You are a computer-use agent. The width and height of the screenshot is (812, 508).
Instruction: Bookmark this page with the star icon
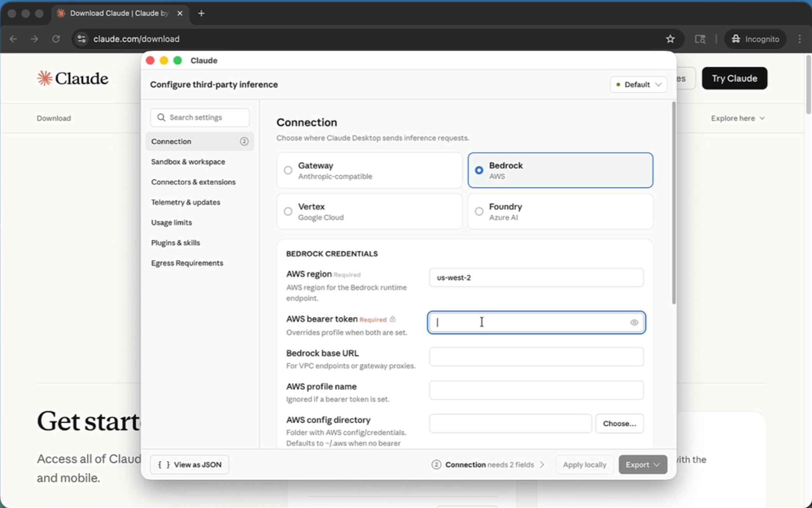point(670,39)
